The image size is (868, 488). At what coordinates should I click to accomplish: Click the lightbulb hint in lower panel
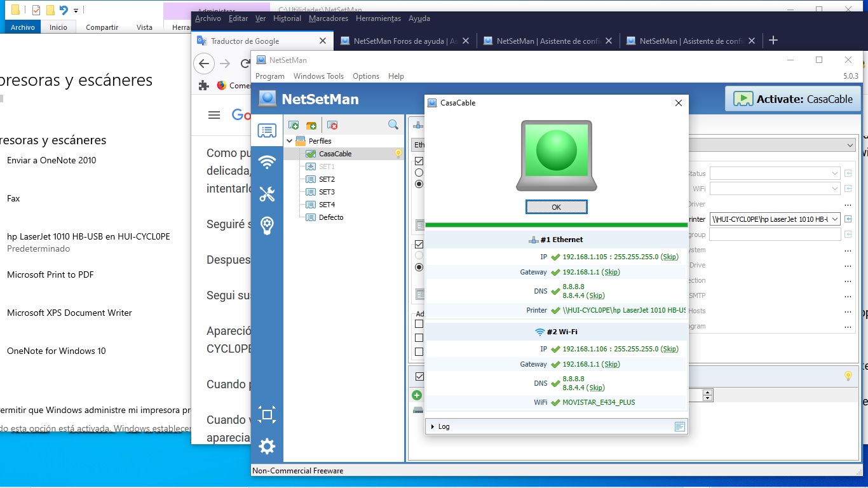click(x=848, y=376)
